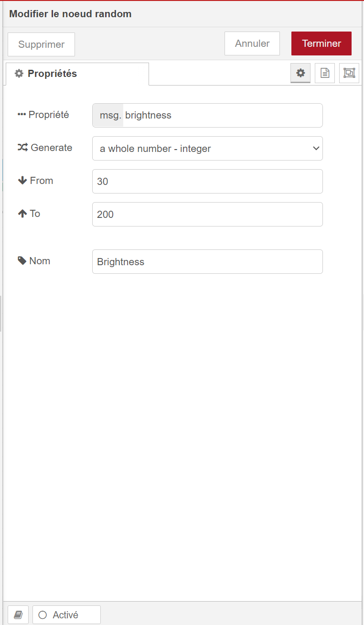
Task: Toggle the Activé node state
Action: (x=66, y=614)
